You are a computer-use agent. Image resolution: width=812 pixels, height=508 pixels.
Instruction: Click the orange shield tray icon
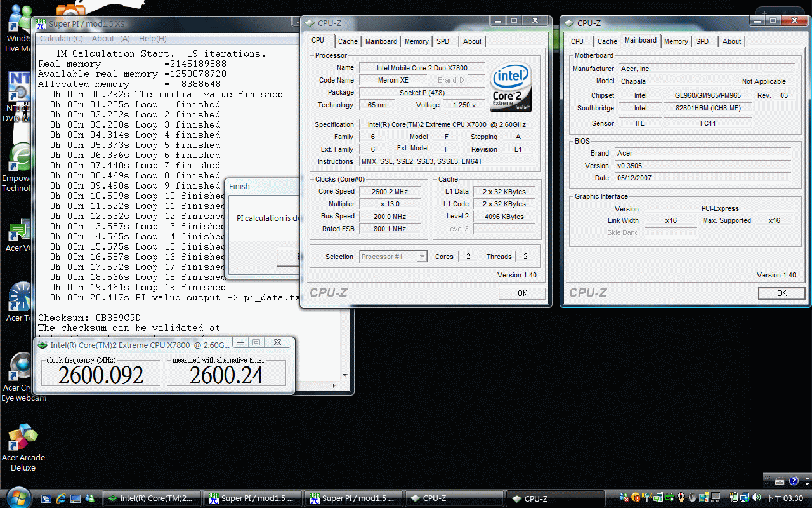click(x=636, y=498)
